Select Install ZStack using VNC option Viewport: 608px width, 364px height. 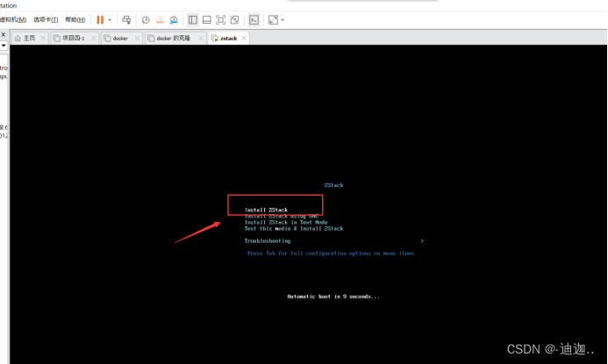click(x=282, y=217)
